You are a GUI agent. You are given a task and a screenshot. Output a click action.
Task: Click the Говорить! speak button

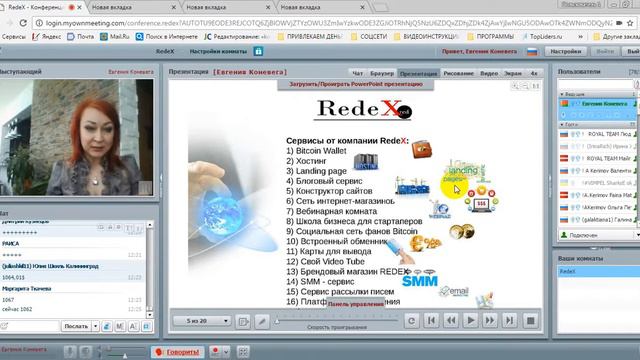178,352
